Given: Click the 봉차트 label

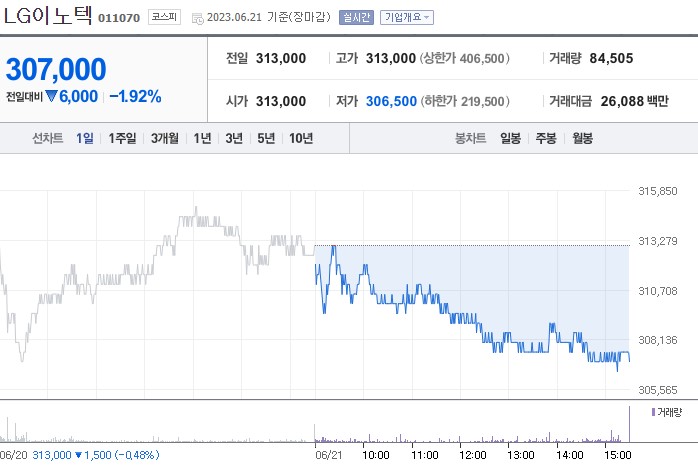Looking at the screenshot, I should point(470,138).
